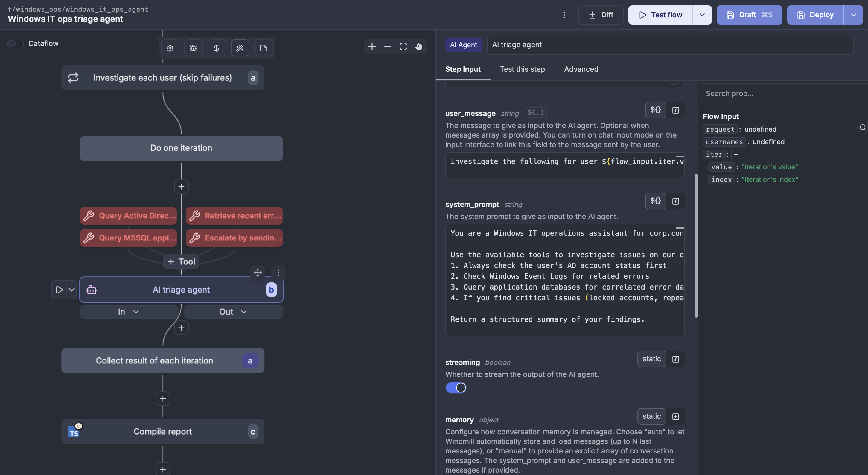The image size is (868, 475).
Task: Open search magnifier in Flow Input panel
Action: pos(862,127)
